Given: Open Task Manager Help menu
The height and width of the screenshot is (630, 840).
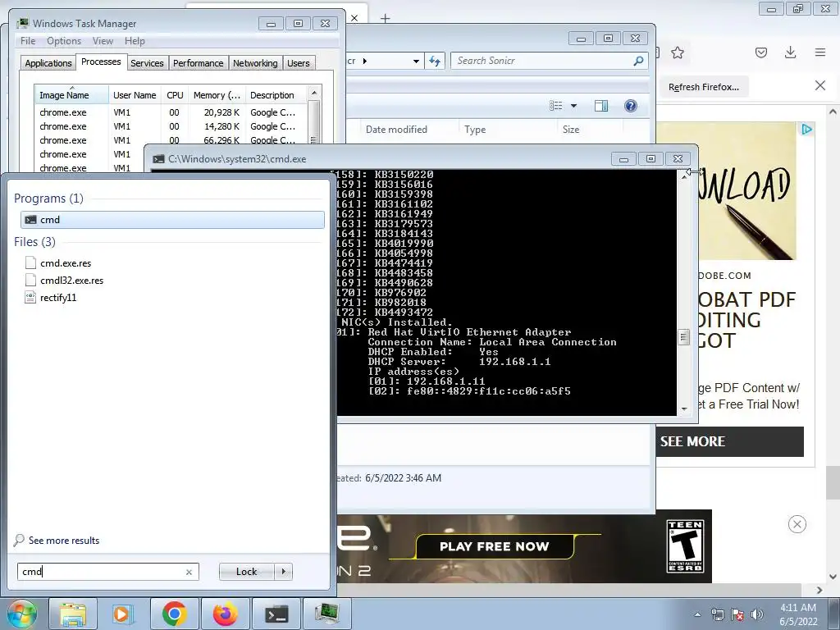Looking at the screenshot, I should [x=135, y=41].
